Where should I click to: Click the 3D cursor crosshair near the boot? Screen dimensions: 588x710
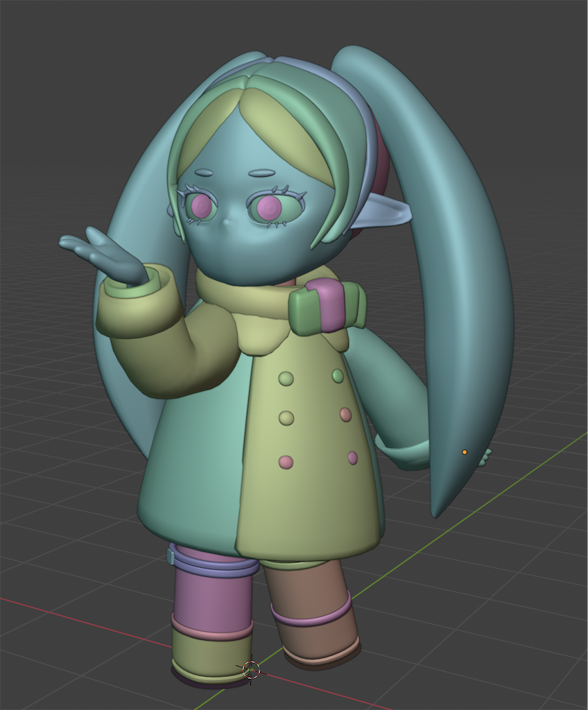[252, 669]
